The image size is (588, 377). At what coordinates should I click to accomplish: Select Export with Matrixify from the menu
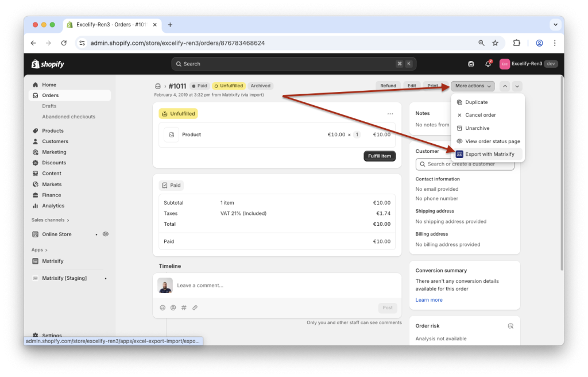pos(489,154)
